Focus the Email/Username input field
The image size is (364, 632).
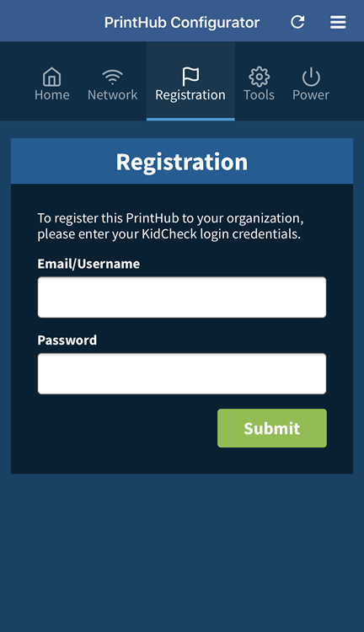click(182, 297)
